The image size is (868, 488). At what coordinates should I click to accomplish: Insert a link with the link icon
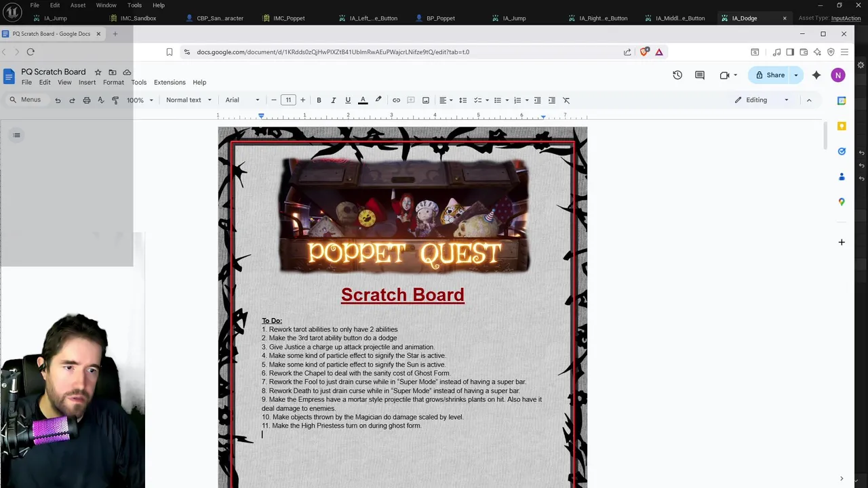click(396, 100)
